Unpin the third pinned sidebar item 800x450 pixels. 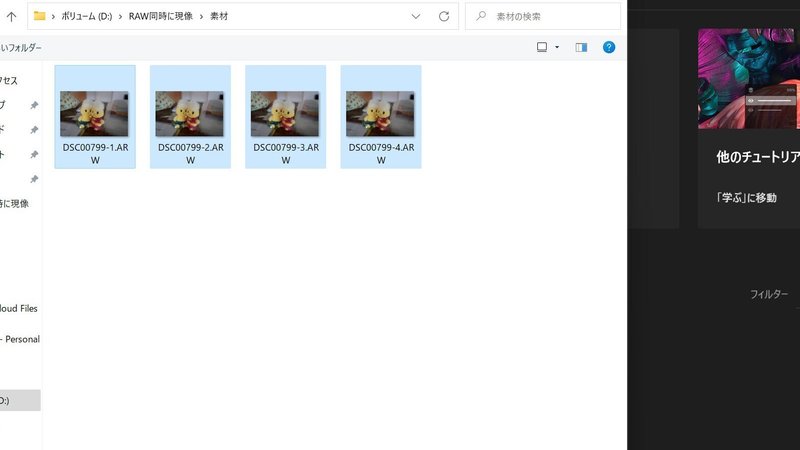tap(34, 154)
